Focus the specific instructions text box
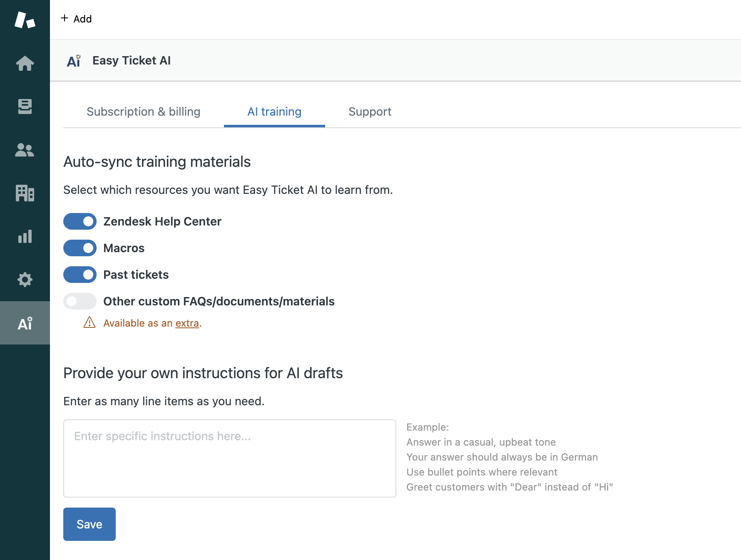 (x=229, y=458)
